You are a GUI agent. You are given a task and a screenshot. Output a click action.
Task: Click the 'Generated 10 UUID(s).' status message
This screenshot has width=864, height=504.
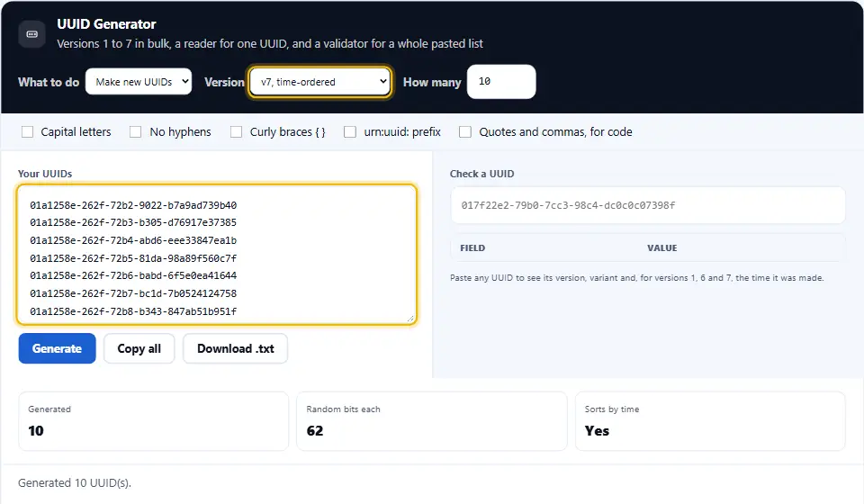(75, 483)
